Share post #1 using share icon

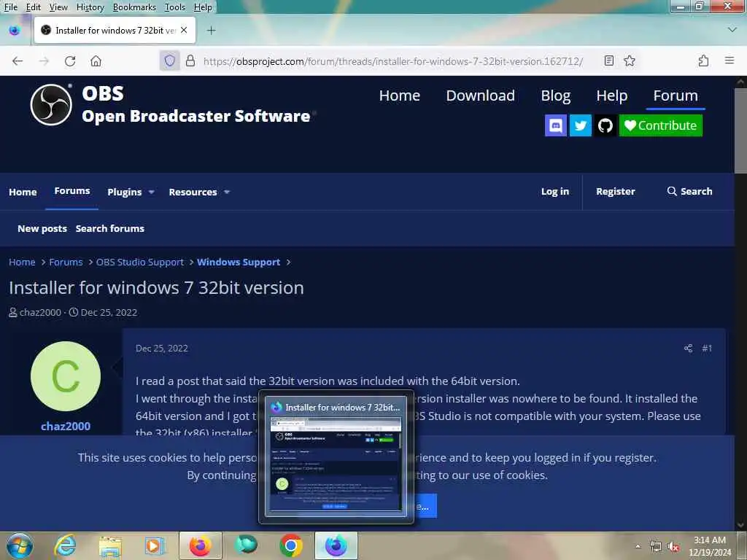(688, 348)
